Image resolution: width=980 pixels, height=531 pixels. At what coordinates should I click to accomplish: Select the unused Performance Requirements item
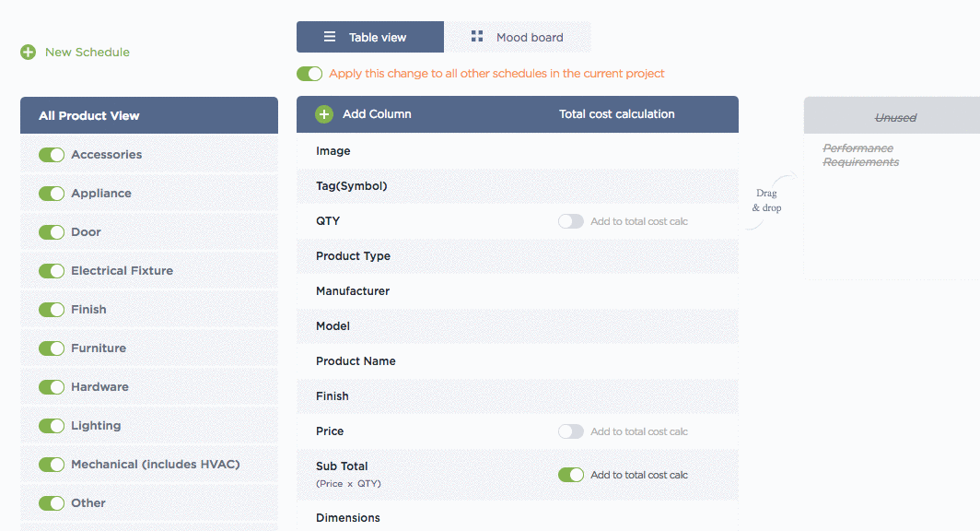(x=860, y=155)
